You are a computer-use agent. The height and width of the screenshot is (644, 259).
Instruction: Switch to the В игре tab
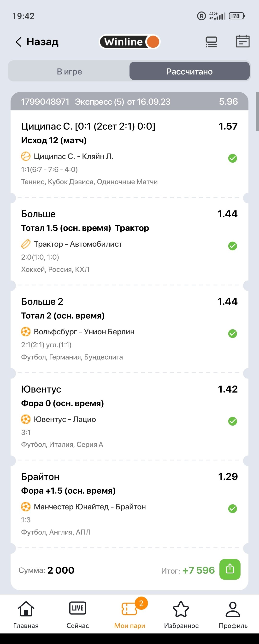[x=69, y=72]
